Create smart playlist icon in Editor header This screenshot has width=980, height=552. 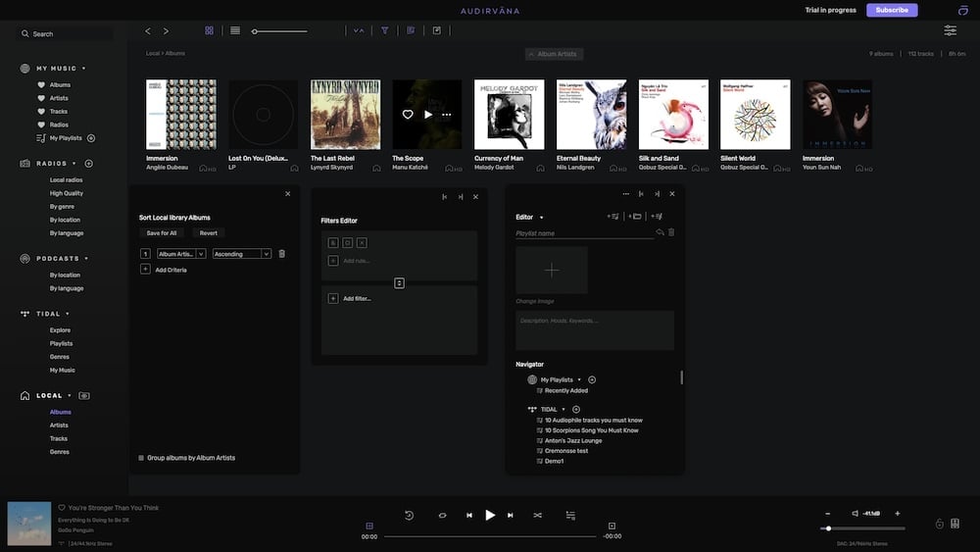click(x=657, y=217)
